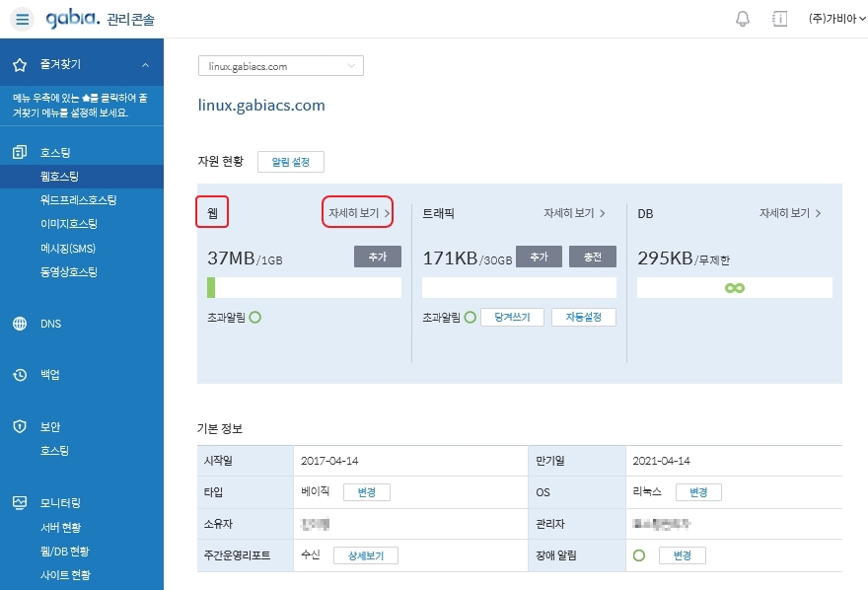868x590 pixels.
Task: Click the hamburger menu icon
Action: coord(23,19)
